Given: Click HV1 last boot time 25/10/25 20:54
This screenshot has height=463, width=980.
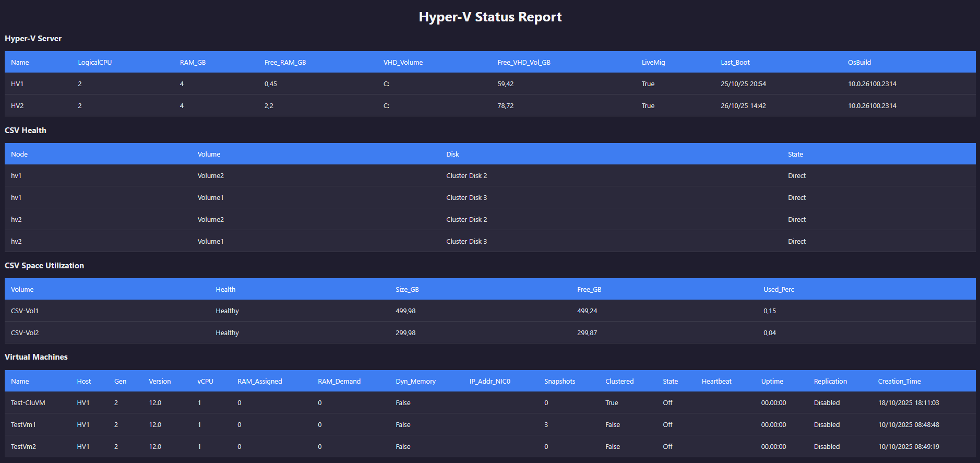Looking at the screenshot, I should tap(743, 84).
